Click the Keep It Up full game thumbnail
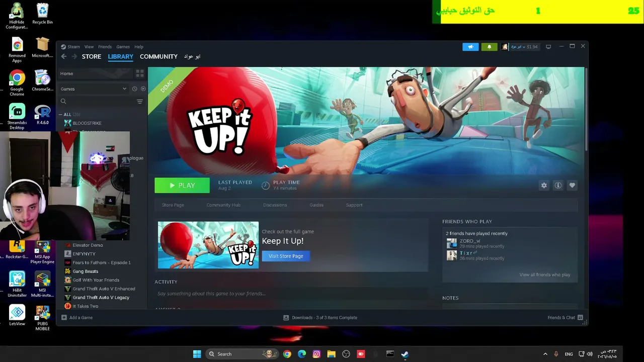 pyautogui.click(x=208, y=245)
